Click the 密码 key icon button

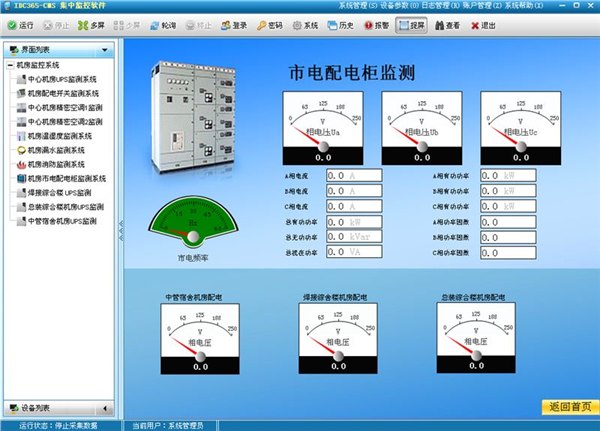(x=269, y=26)
